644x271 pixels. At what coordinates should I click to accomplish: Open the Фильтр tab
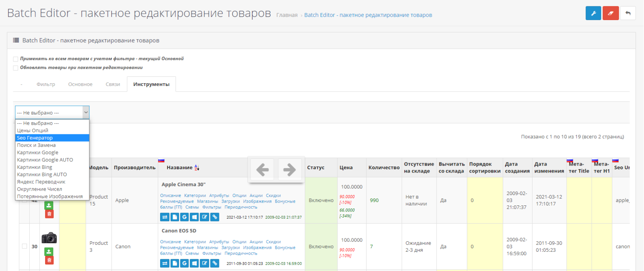click(46, 84)
